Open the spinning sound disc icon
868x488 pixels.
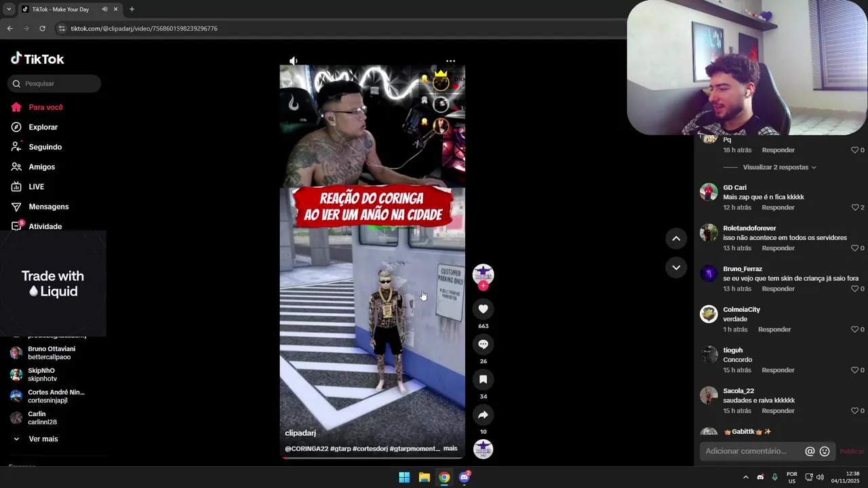tap(483, 449)
